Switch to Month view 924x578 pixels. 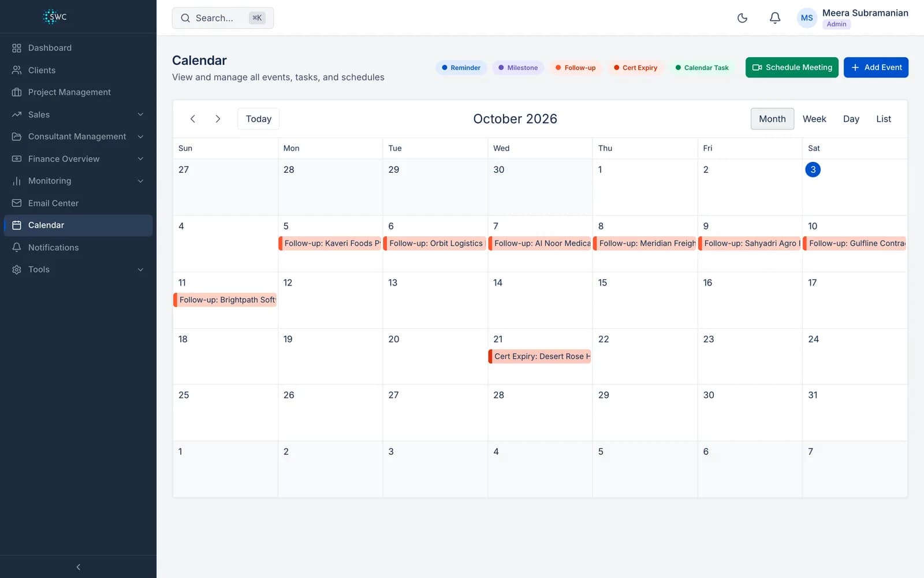[772, 118]
